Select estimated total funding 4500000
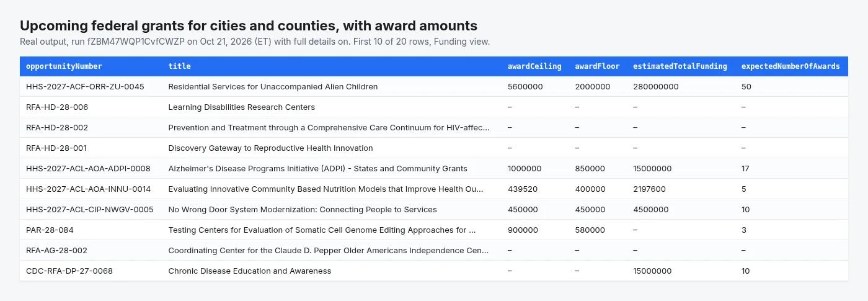 tap(651, 210)
